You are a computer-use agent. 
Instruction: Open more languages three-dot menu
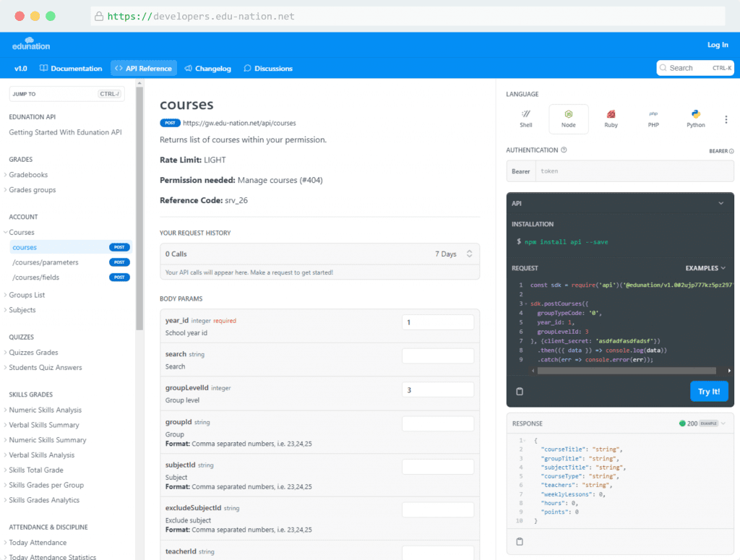(726, 119)
